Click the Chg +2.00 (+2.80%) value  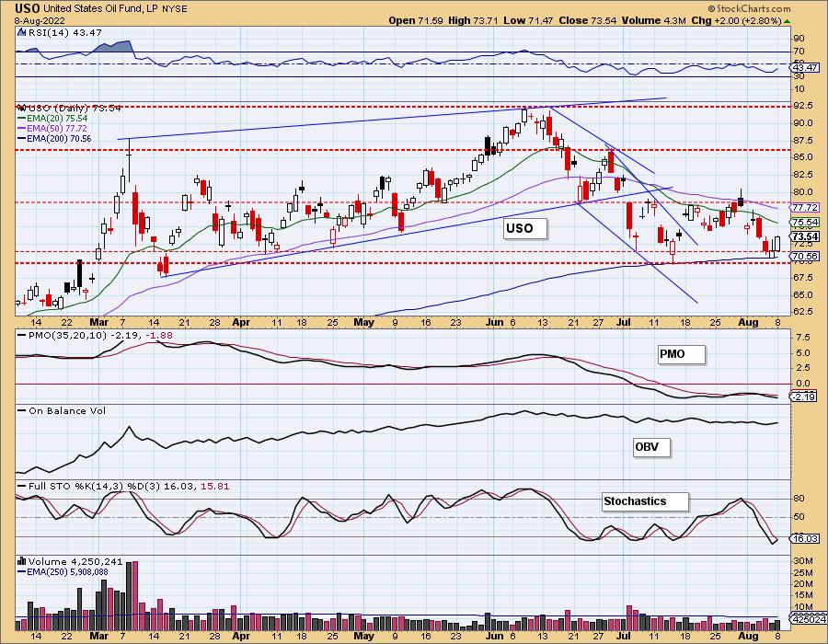tap(736, 20)
